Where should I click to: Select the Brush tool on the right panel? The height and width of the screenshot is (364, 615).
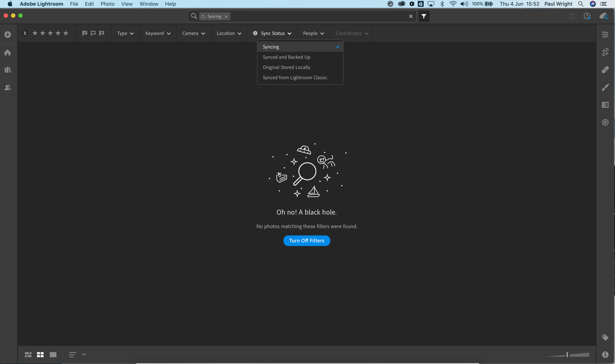pos(605,87)
